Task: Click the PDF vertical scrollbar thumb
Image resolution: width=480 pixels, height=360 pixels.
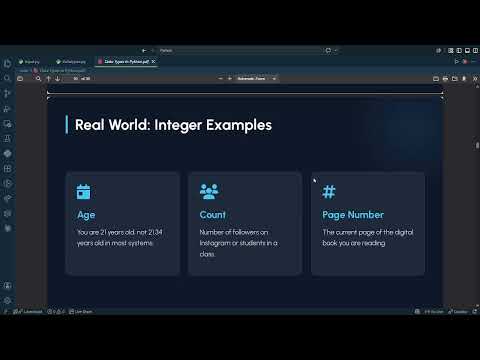Action: click(x=477, y=145)
